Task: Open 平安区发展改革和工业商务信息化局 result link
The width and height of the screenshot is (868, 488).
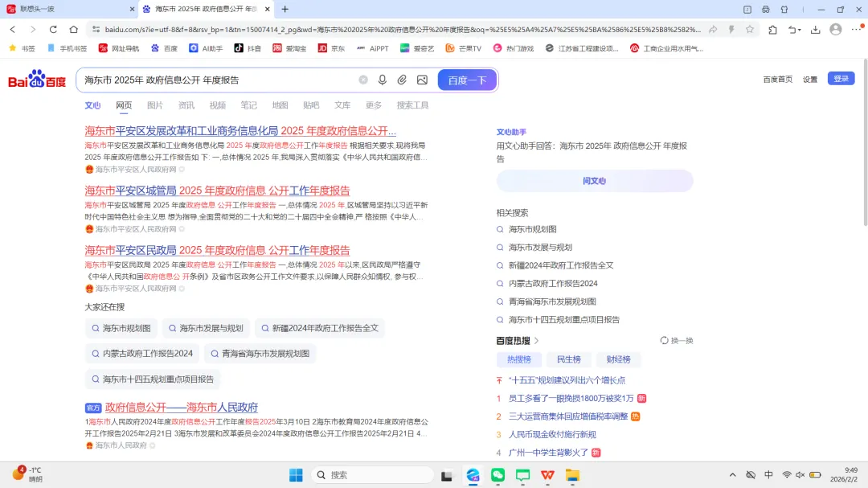Action: click(240, 131)
